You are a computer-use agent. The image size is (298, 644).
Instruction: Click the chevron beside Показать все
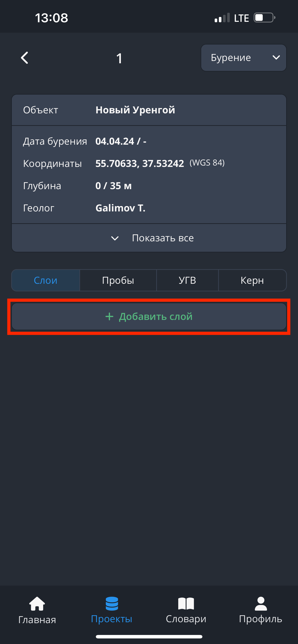click(115, 238)
